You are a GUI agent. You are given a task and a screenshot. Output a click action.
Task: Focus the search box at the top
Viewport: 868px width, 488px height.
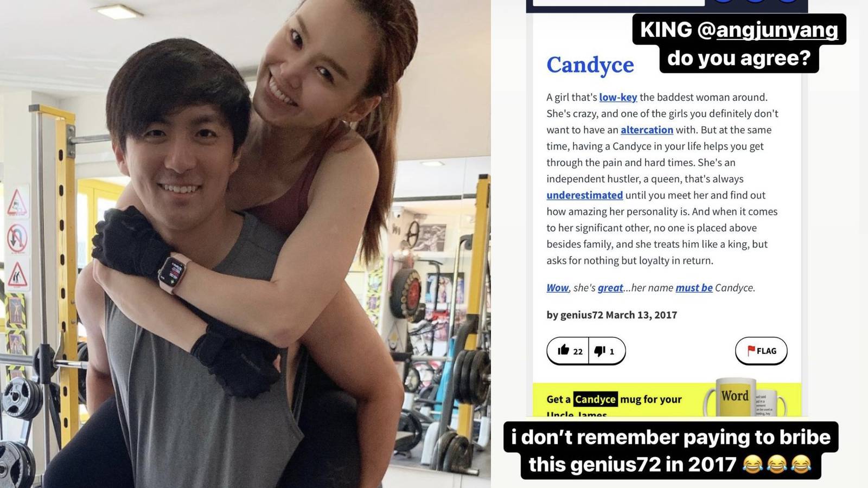coord(618,3)
